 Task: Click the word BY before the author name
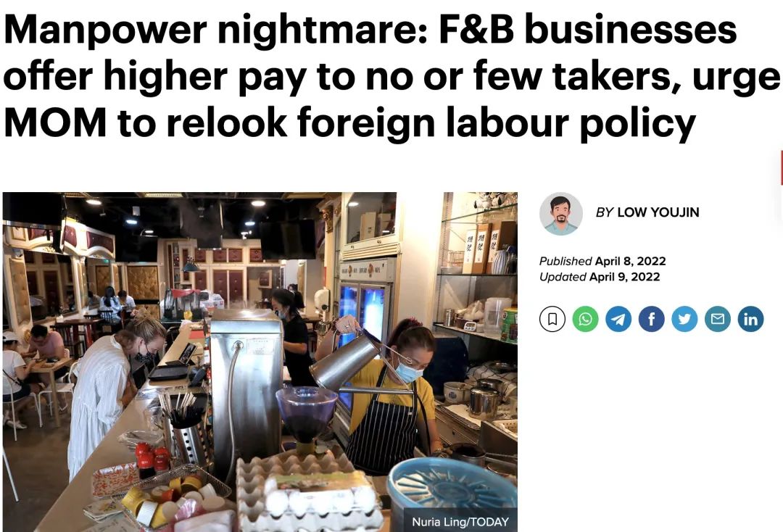coord(604,212)
